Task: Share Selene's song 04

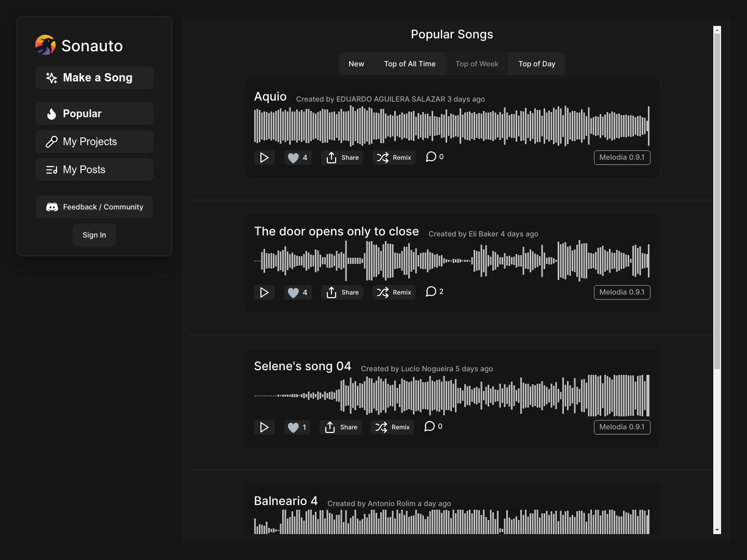Action: (341, 427)
